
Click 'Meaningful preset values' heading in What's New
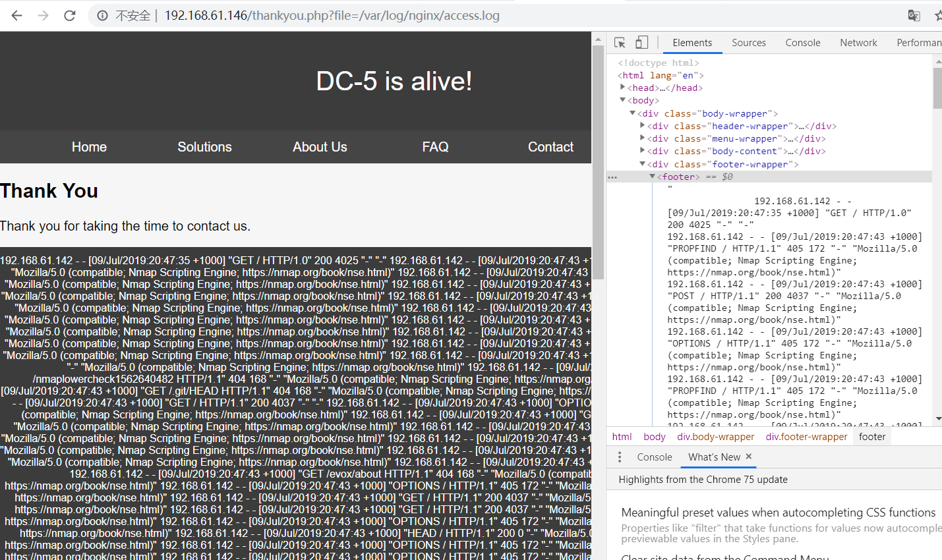778,513
